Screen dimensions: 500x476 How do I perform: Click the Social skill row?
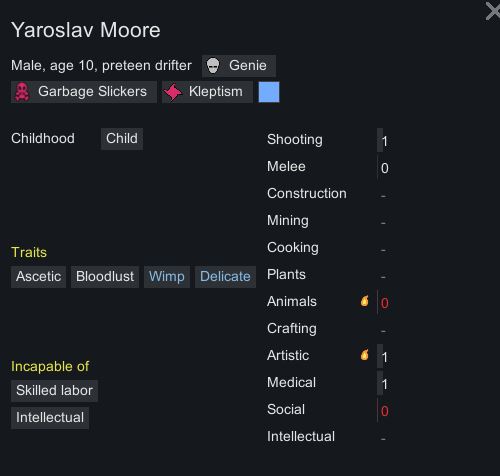click(328, 410)
